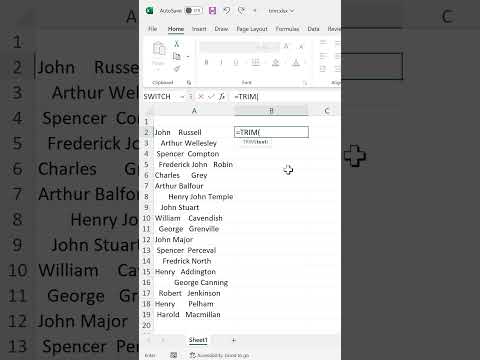Image resolution: width=480 pixels, height=360 pixels.
Task: Click the cell containing Spencer Compton
Action: coord(194,154)
